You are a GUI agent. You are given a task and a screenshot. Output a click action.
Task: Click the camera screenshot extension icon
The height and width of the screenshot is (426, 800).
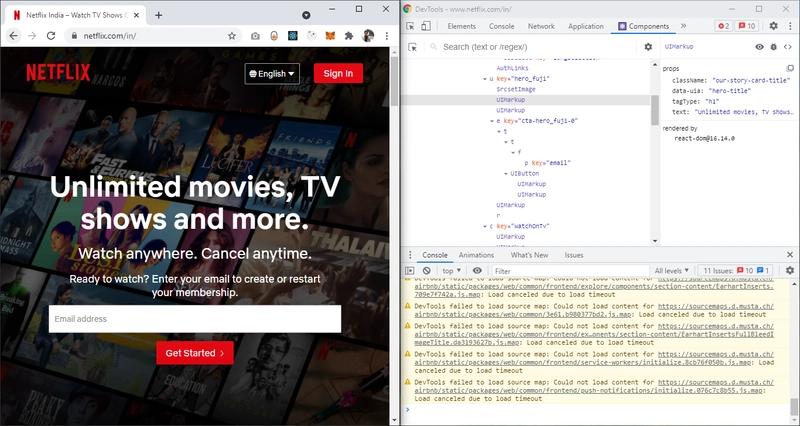[255, 36]
